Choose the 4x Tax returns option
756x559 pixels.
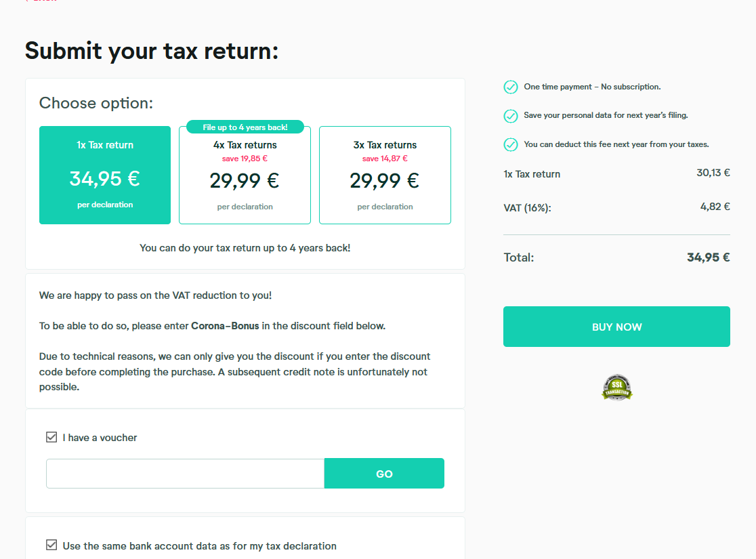point(245,179)
